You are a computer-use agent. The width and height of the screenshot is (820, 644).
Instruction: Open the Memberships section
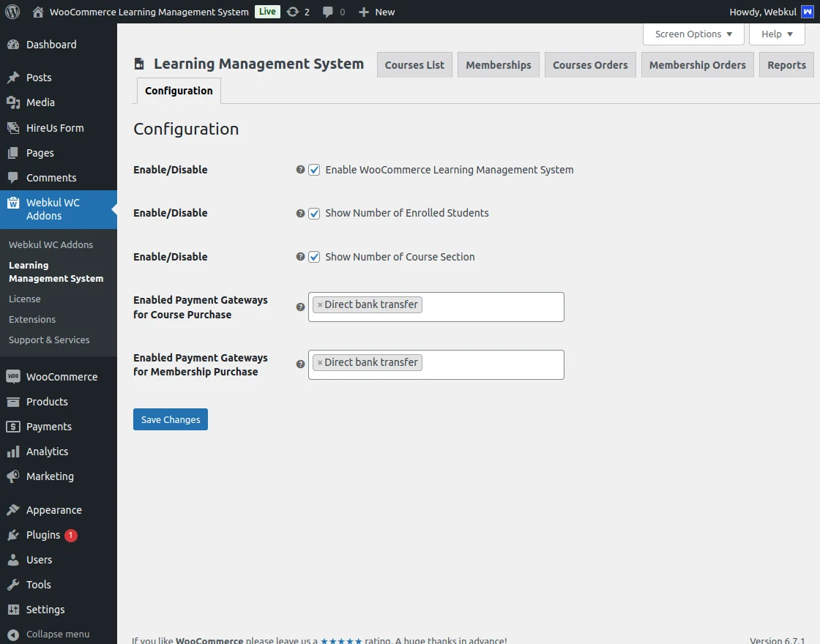pyautogui.click(x=498, y=64)
